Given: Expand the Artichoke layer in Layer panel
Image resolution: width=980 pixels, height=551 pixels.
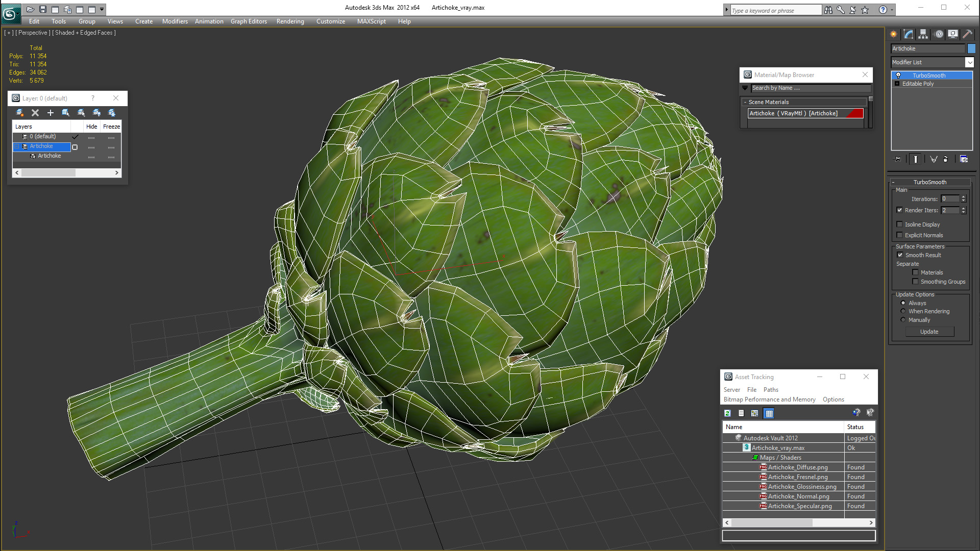Looking at the screenshot, I should coord(17,146).
